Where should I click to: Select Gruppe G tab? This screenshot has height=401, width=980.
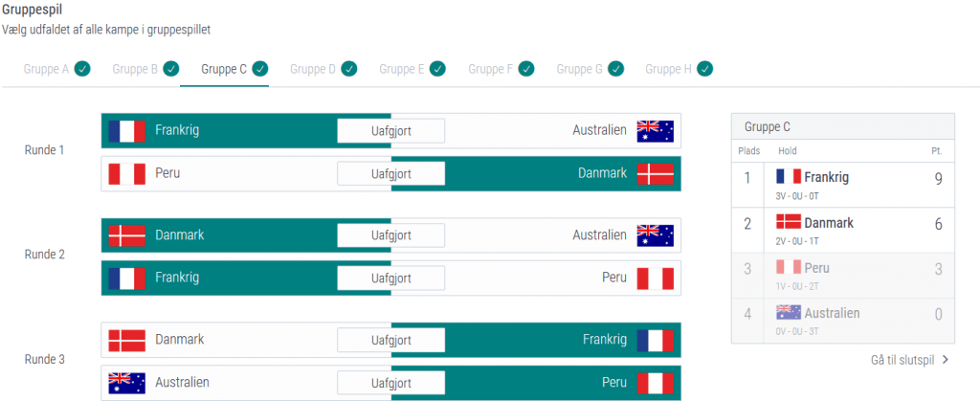[579, 69]
